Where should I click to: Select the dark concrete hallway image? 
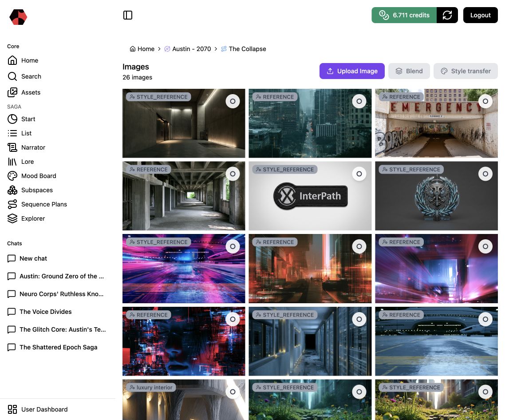(x=233, y=101)
